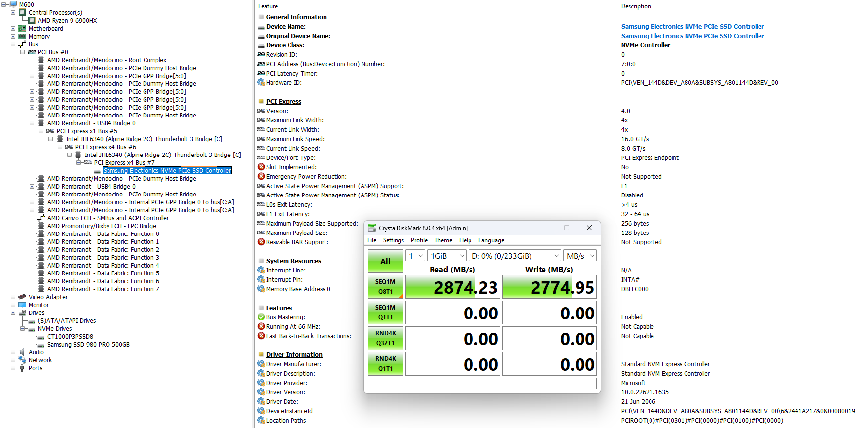Click the Hardware ID value text

699,82
